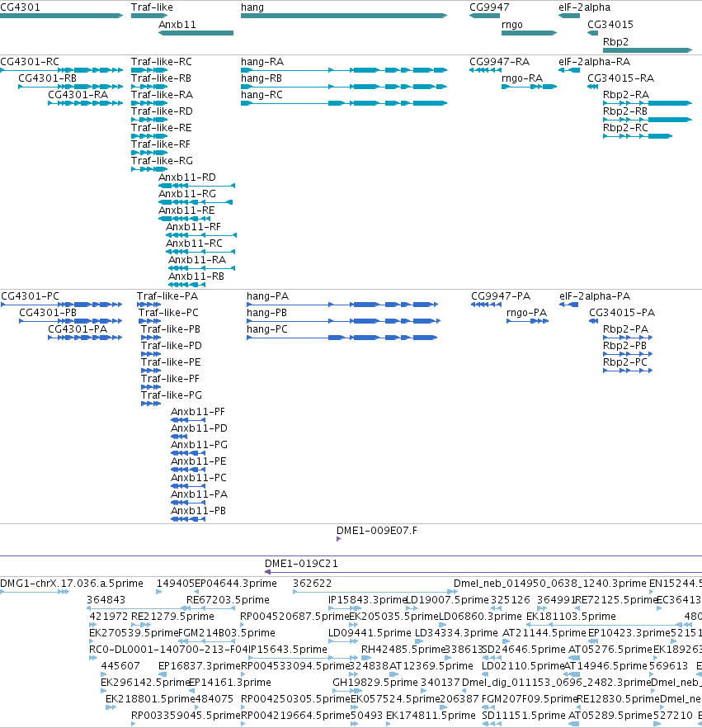The height and width of the screenshot is (728, 702).
Task: Select protein Rbp2-PB label
Action: point(624,345)
